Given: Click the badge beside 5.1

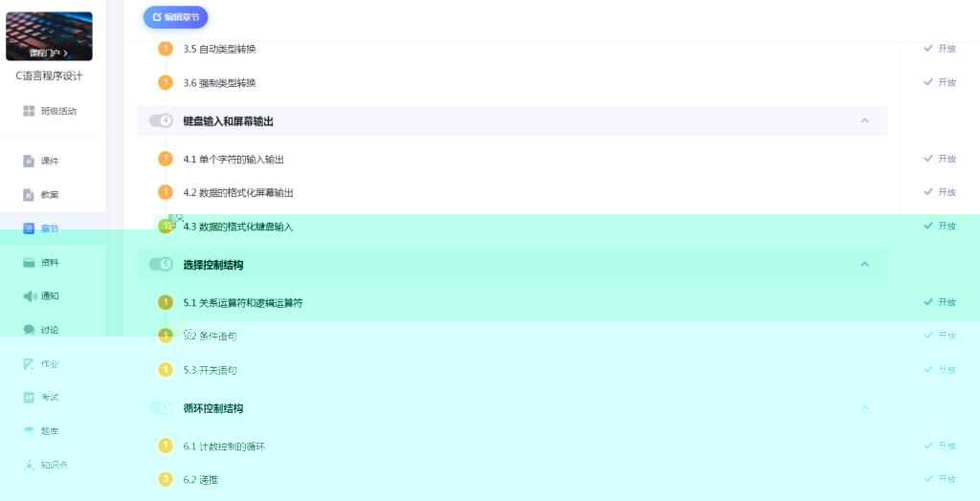Looking at the screenshot, I should pos(165,302).
